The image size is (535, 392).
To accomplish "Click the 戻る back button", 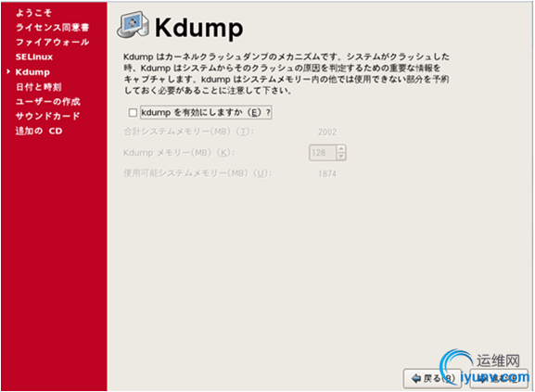I will coord(432,378).
